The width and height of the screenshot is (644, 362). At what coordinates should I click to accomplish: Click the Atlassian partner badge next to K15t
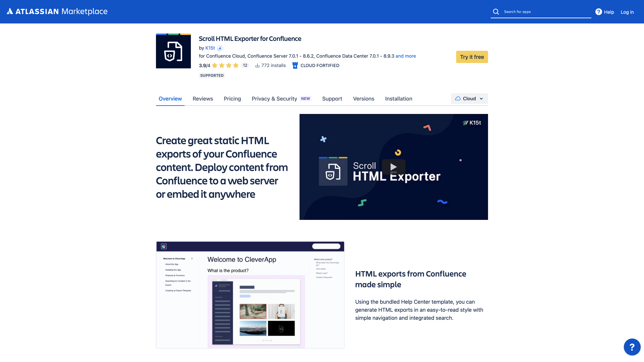coord(220,48)
